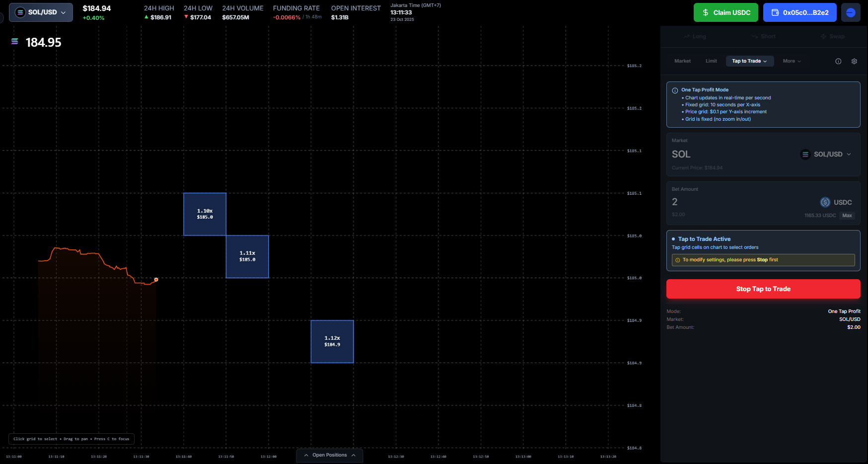Click the Claim USDC button
The width and height of the screenshot is (868, 464).
725,12
